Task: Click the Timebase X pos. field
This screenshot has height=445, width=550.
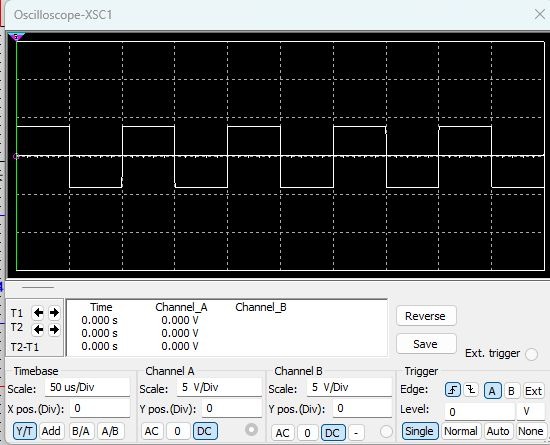Action: click(100, 409)
